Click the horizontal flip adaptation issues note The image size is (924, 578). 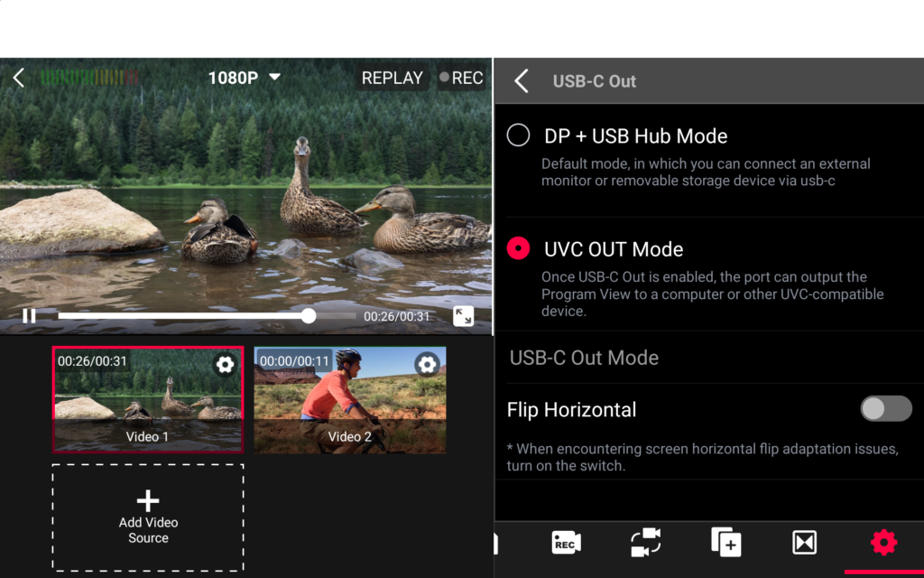702,457
